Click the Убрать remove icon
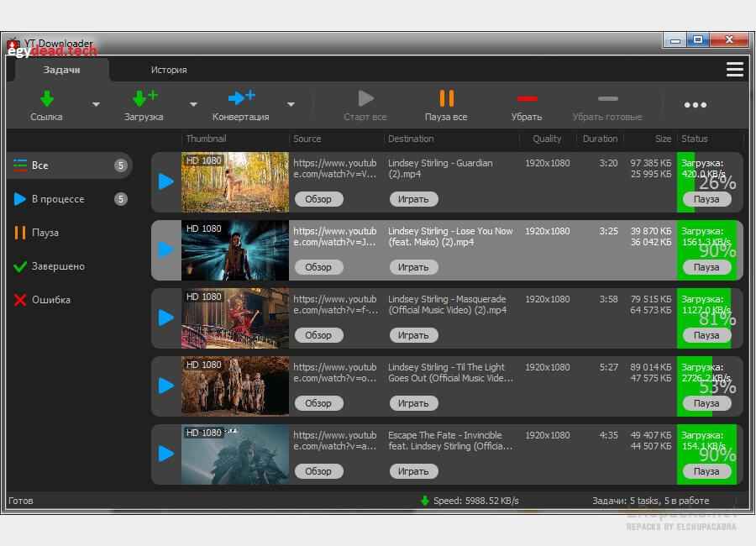The image size is (756, 546). click(x=528, y=97)
